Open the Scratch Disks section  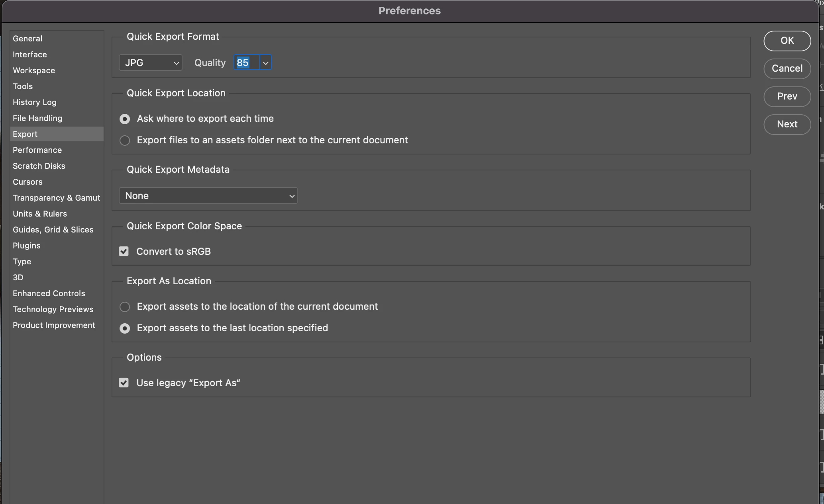39,166
